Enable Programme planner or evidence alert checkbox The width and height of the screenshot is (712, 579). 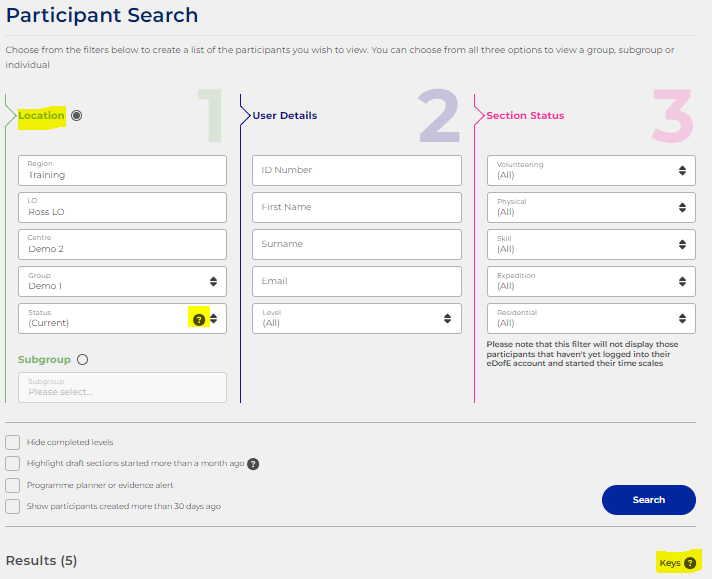[x=13, y=485]
